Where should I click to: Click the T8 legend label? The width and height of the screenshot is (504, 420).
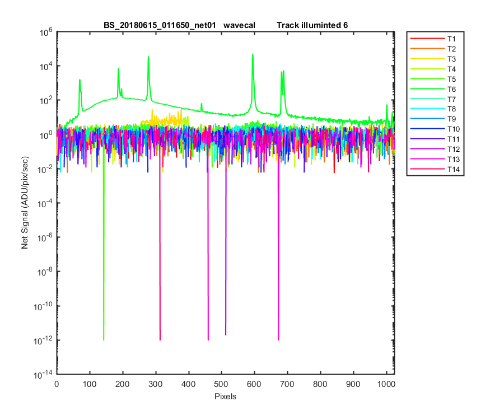coord(451,109)
